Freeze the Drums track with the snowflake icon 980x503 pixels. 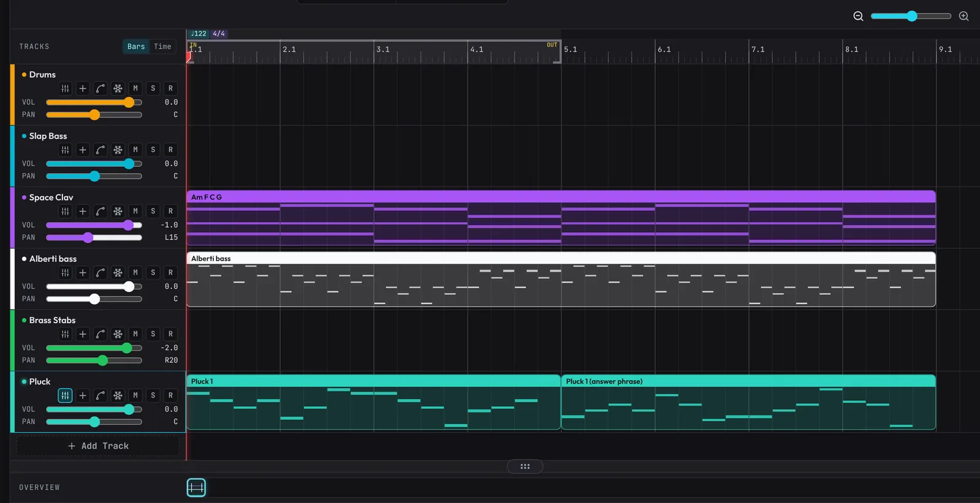(118, 88)
